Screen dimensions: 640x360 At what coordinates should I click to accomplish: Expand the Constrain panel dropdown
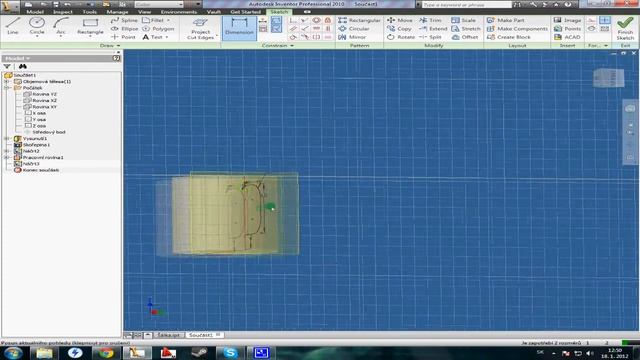point(292,46)
